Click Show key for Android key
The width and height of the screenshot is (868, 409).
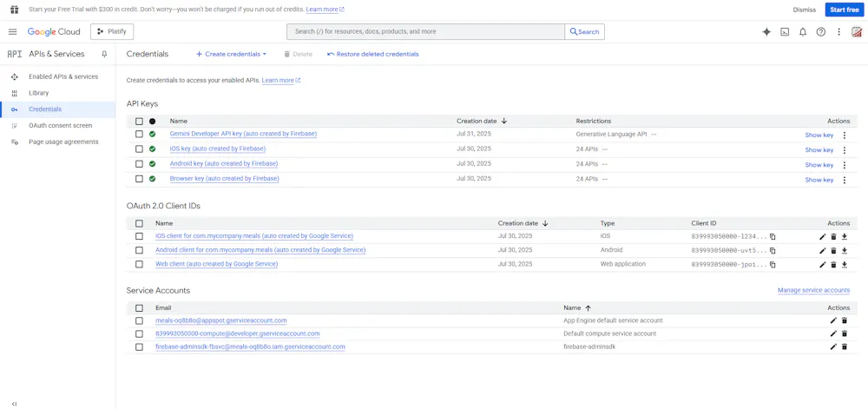(x=819, y=165)
